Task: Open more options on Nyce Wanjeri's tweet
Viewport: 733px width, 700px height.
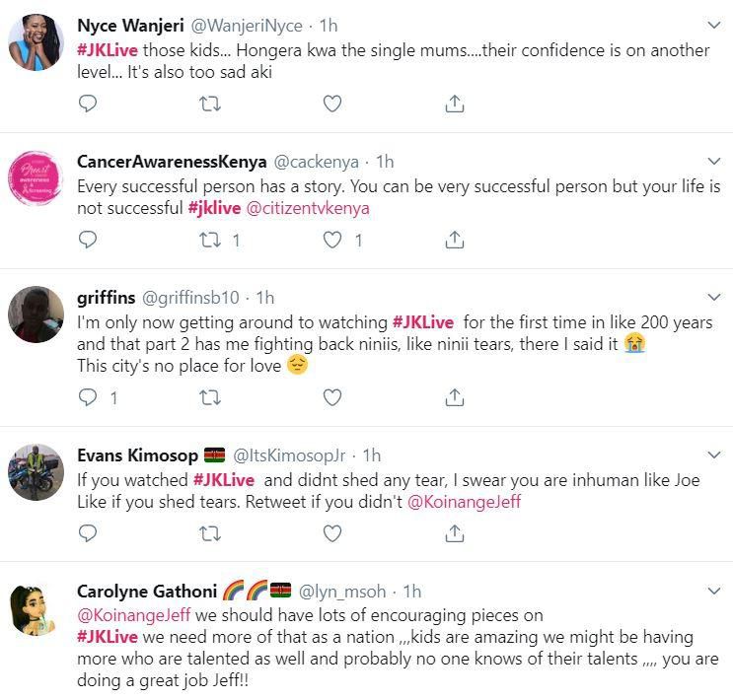Action: [x=712, y=25]
